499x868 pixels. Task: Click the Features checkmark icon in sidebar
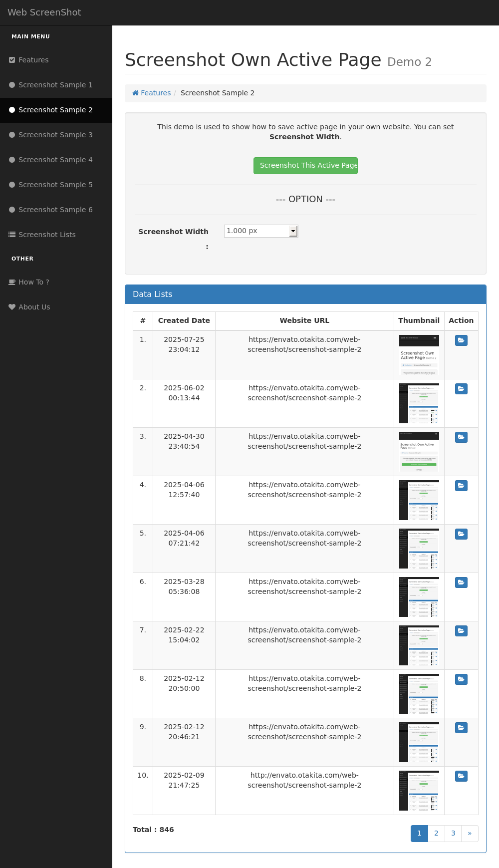12,60
